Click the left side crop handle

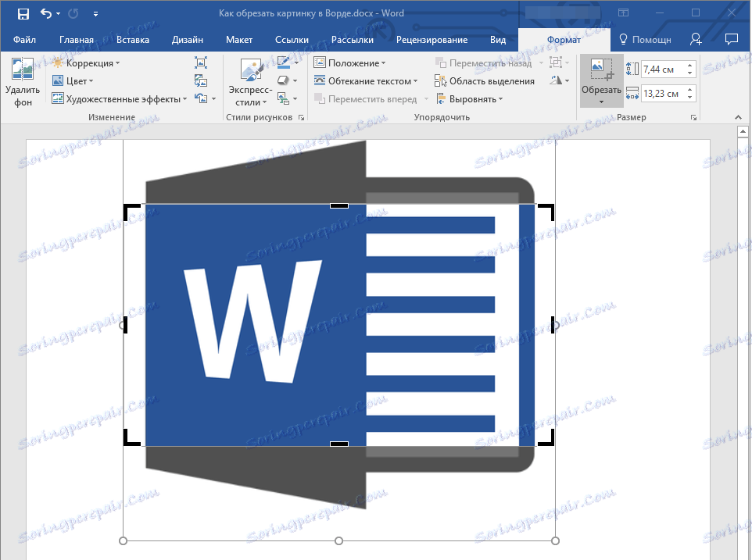[x=125, y=325]
